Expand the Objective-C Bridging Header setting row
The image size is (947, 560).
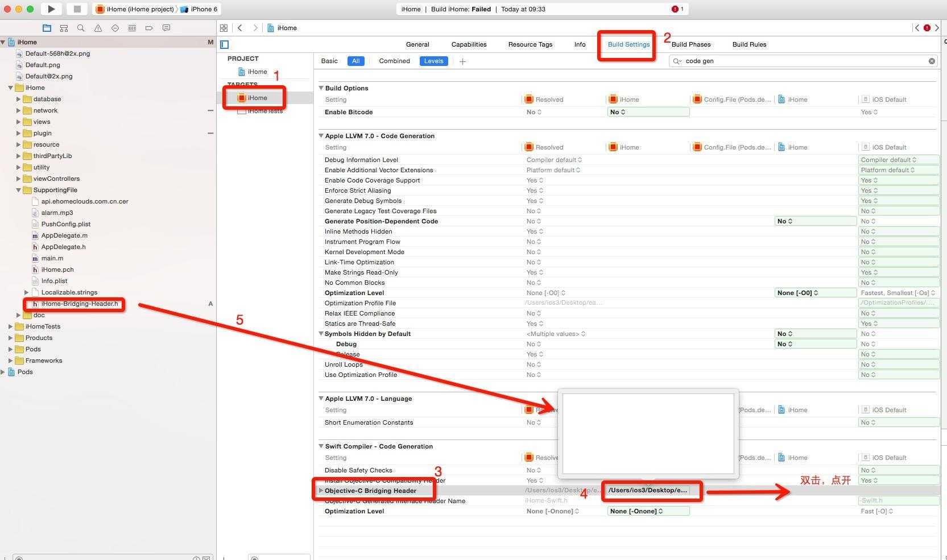coord(321,491)
